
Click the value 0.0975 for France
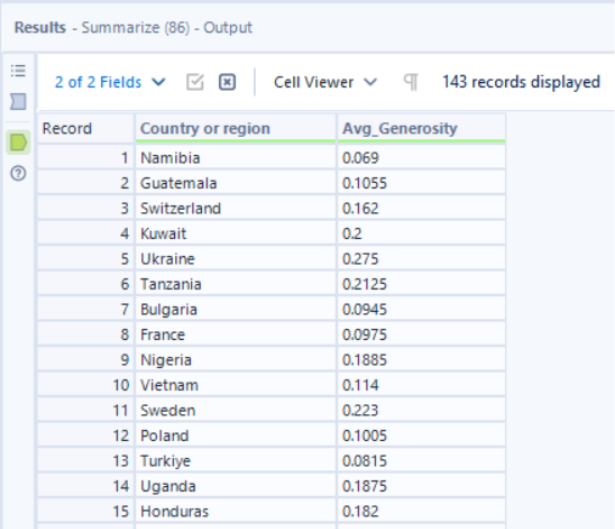(421, 334)
